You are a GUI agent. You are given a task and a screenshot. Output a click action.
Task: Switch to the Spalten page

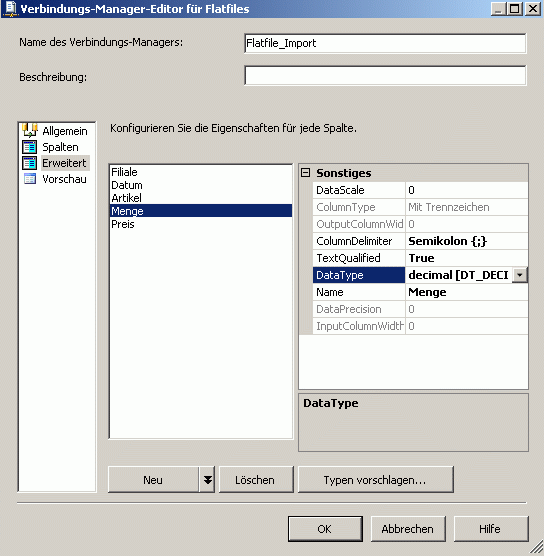[x=60, y=147]
